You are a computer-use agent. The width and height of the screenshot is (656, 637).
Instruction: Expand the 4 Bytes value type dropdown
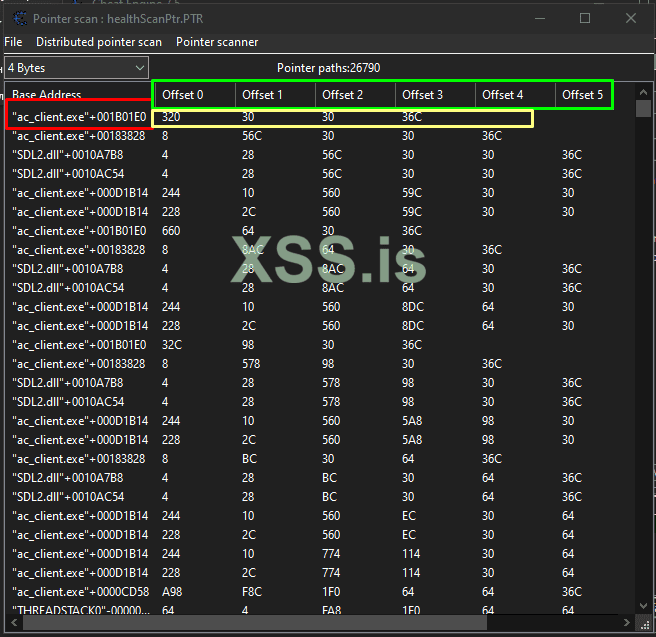[x=77, y=68]
